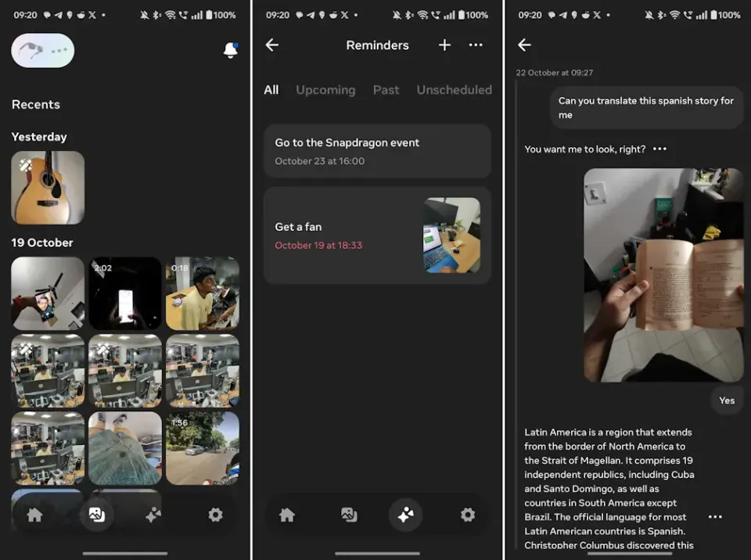
Task: Add a new reminder with plus icon
Action: tap(444, 45)
